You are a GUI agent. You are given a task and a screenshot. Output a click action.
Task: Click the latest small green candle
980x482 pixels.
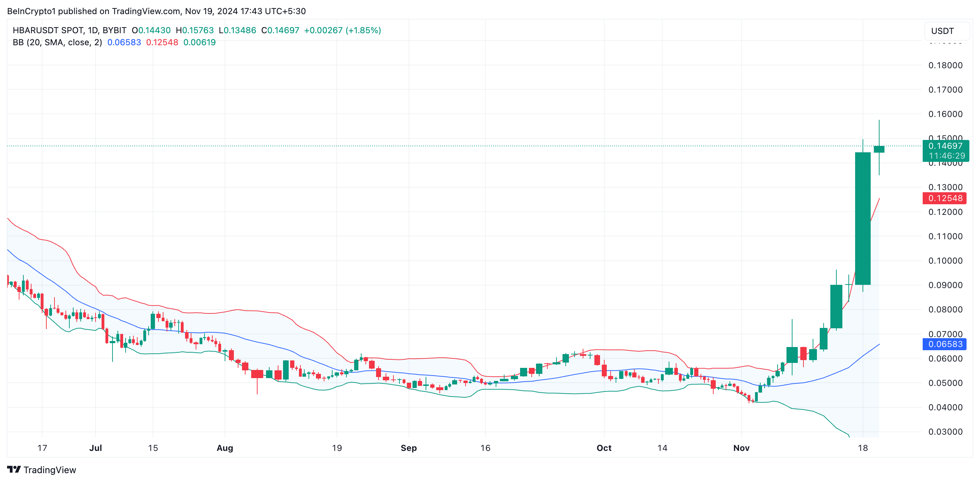click(879, 149)
